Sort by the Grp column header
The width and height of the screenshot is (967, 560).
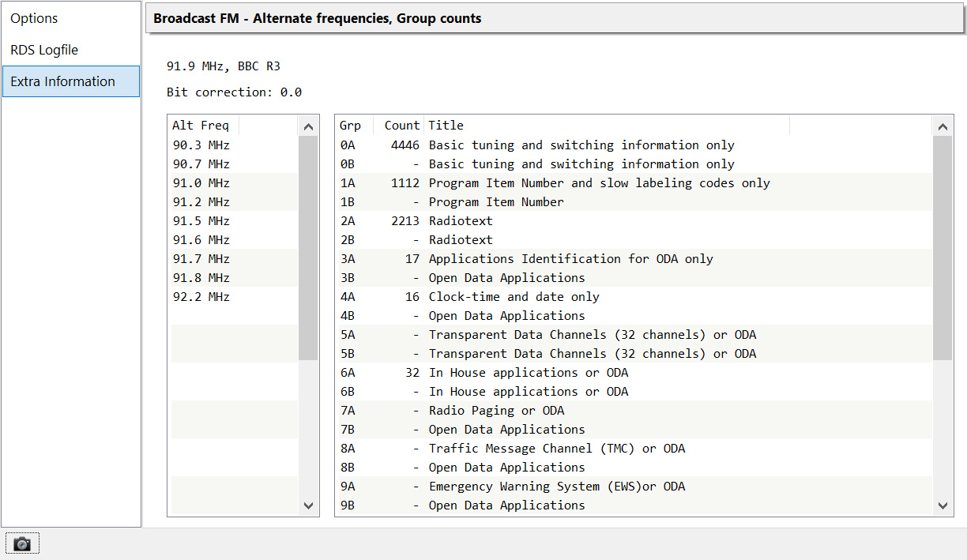click(x=351, y=126)
